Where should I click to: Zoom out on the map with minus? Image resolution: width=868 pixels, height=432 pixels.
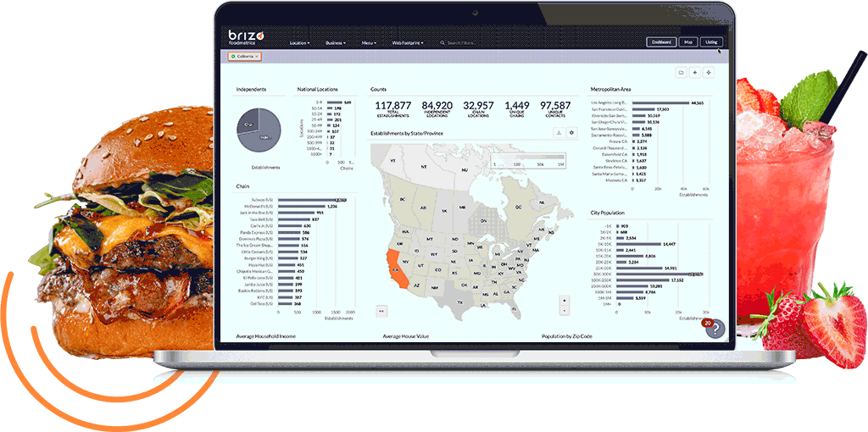pos(564,310)
